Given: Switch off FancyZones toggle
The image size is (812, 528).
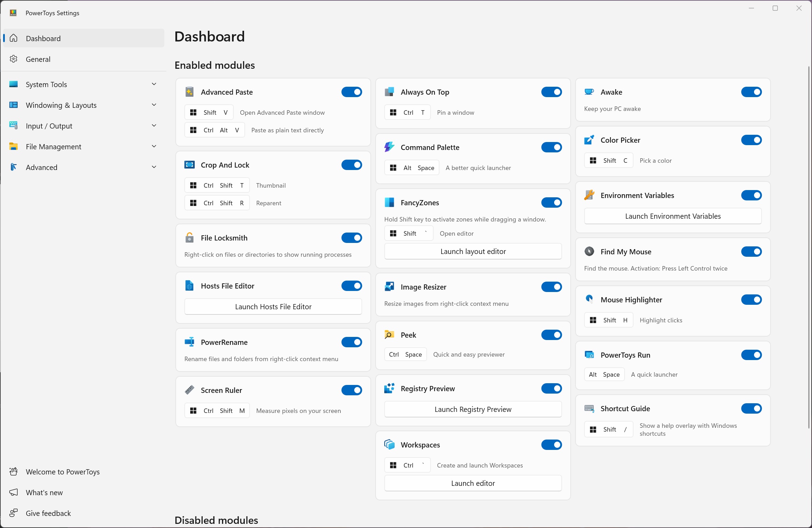Looking at the screenshot, I should pos(552,202).
